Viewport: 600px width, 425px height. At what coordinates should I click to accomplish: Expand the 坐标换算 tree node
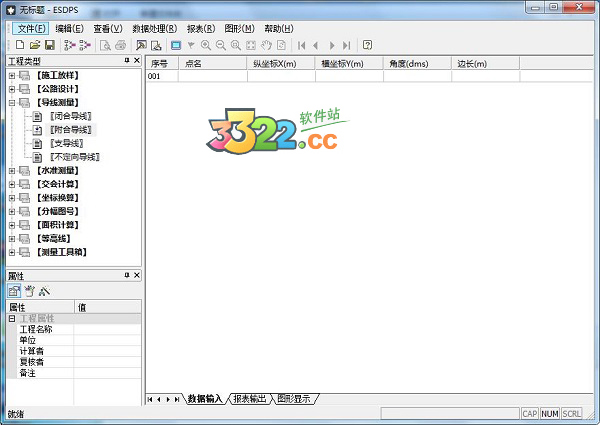(12, 198)
